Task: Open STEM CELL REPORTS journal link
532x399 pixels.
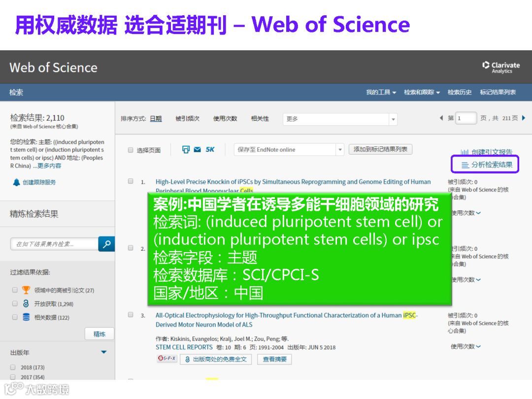Action: [x=184, y=347]
